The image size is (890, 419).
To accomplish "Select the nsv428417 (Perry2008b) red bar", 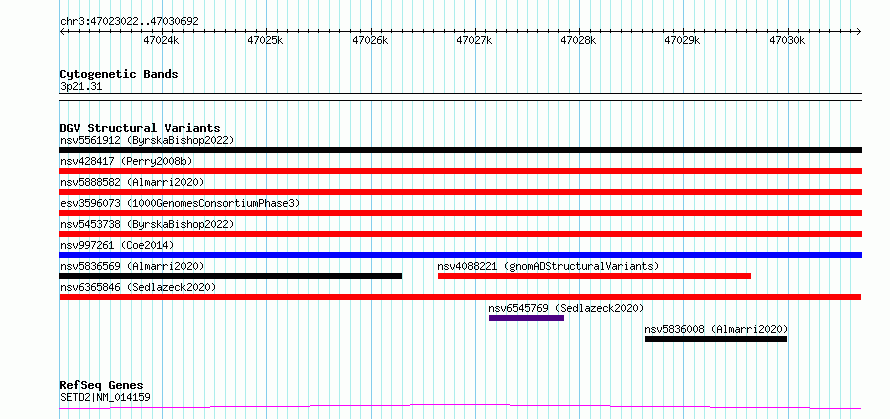I will (460, 171).
